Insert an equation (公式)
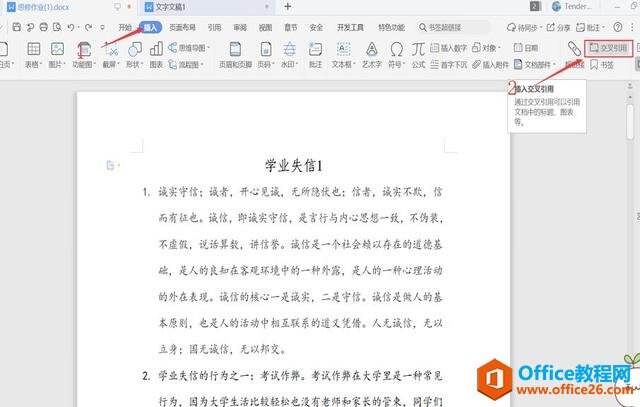This screenshot has height=407, width=640. [418, 55]
